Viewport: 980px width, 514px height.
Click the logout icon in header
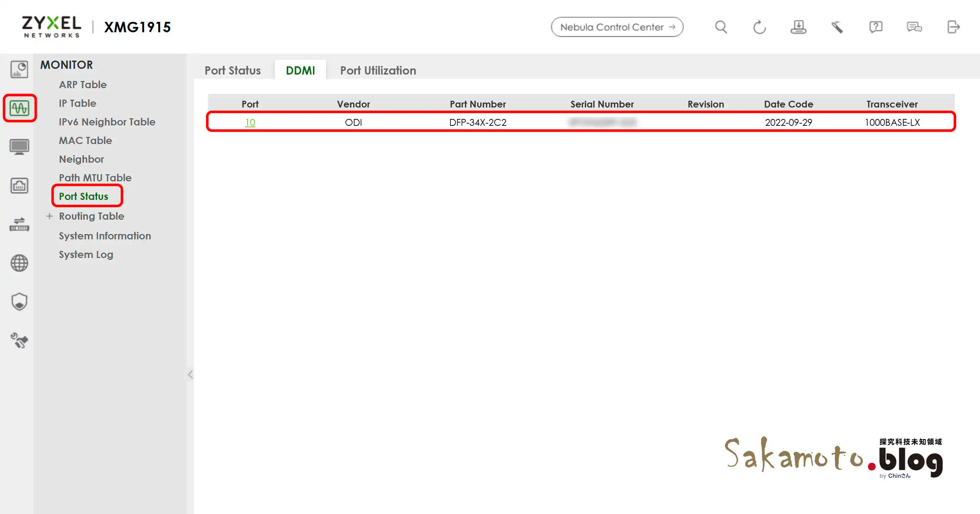(953, 27)
